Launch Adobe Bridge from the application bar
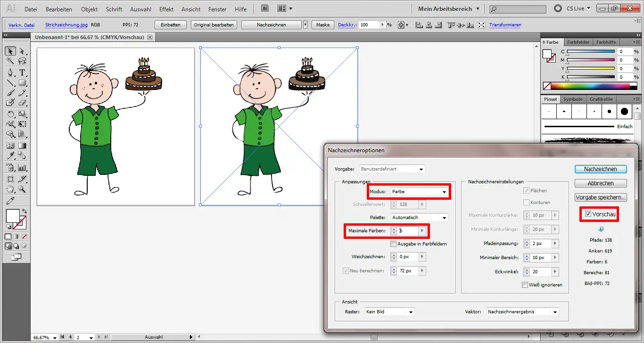 pos(264,8)
